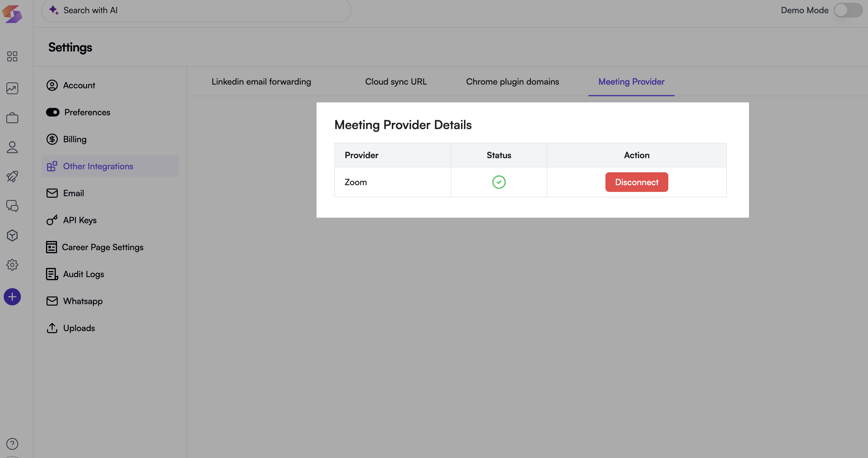Open Audit Logs
The image size is (868, 458).
110,274
